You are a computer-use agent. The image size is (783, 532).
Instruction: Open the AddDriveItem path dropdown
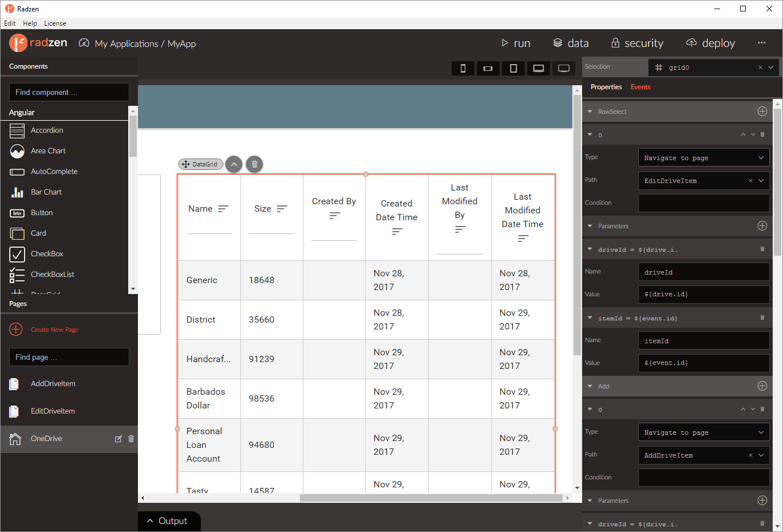point(761,455)
